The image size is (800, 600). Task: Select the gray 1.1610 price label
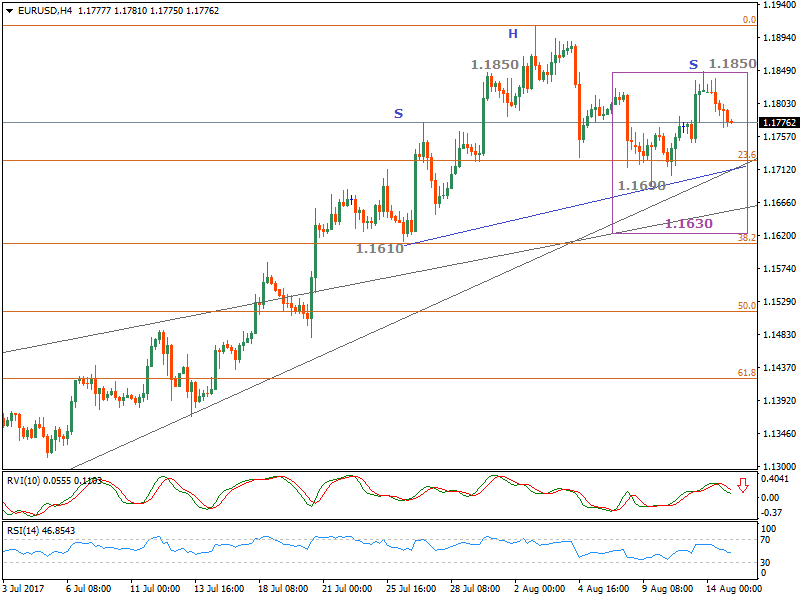[x=380, y=248]
